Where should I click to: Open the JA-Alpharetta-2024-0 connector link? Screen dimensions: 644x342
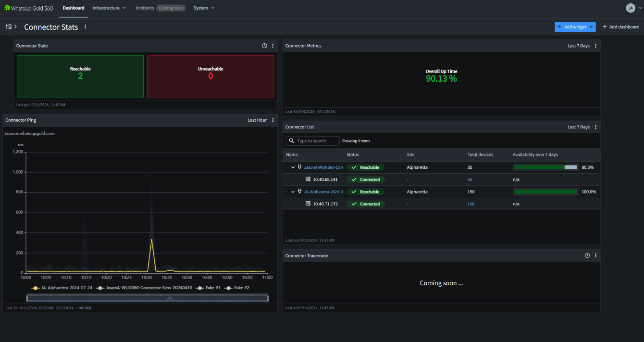(323, 191)
